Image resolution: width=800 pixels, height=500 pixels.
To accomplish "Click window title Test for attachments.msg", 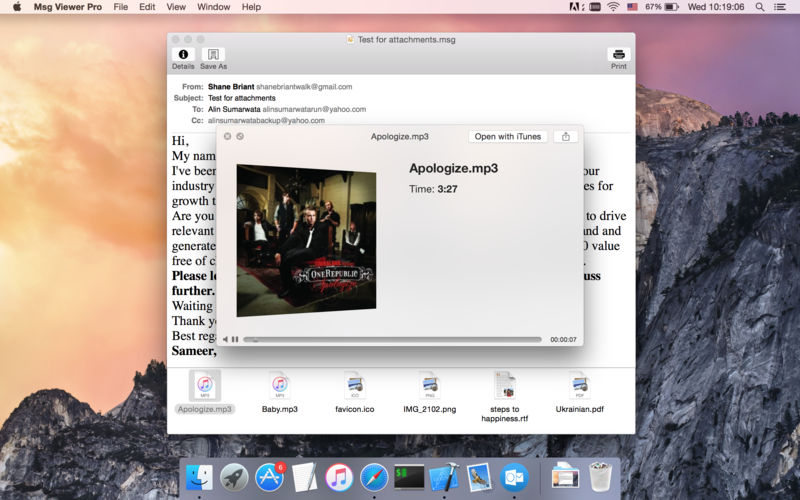I will point(407,39).
